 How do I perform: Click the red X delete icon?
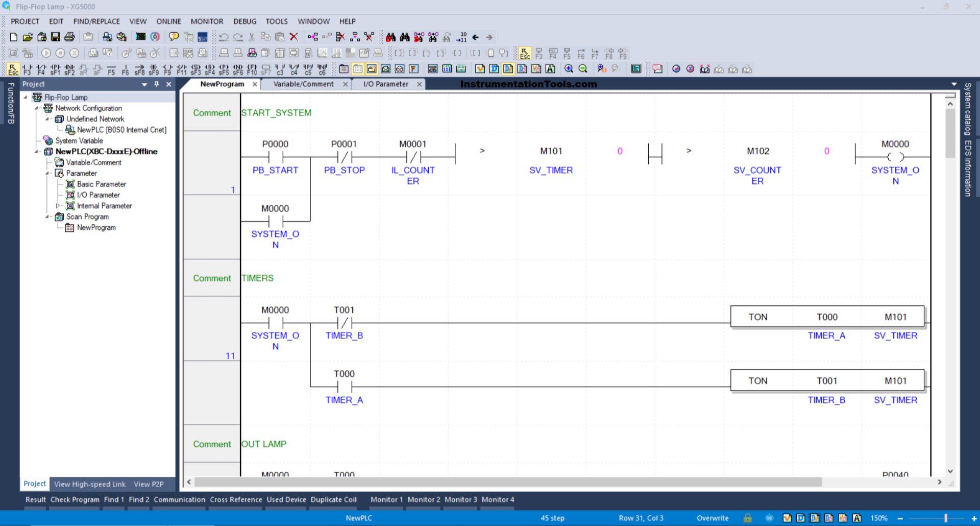[293, 37]
